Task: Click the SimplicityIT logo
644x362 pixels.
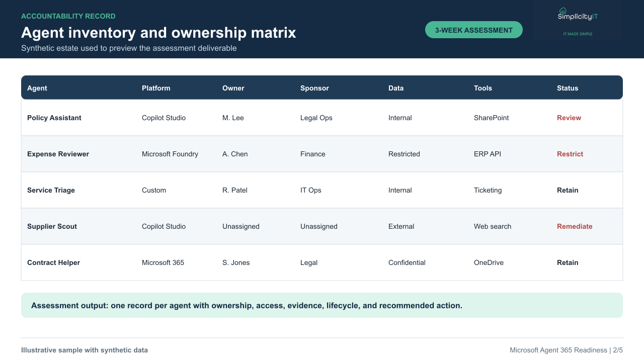Action: coord(578,21)
